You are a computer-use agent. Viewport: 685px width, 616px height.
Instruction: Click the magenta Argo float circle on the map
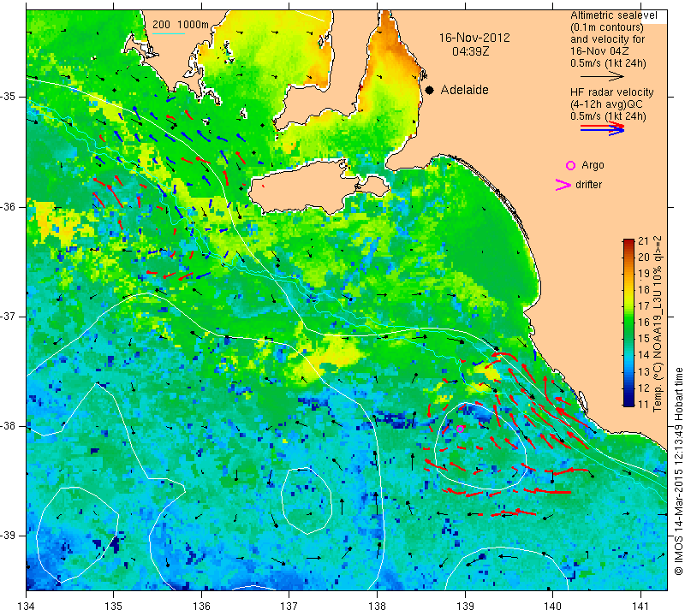pyautogui.click(x=460, y=429)
